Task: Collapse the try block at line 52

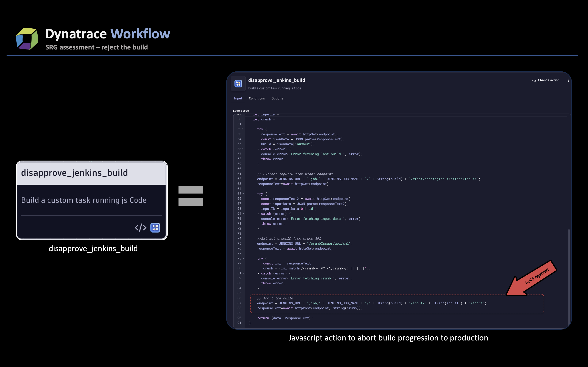Action: (x=243, y=129)
